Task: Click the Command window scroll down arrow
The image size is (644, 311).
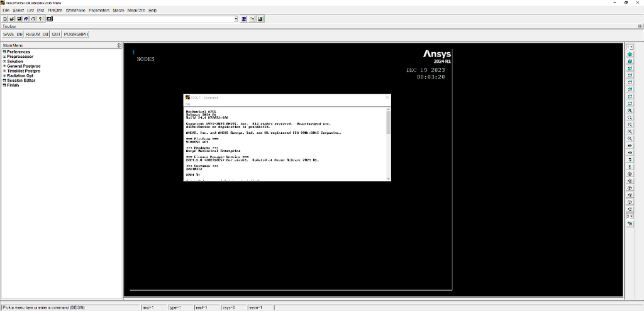Action: click(389, 178)
